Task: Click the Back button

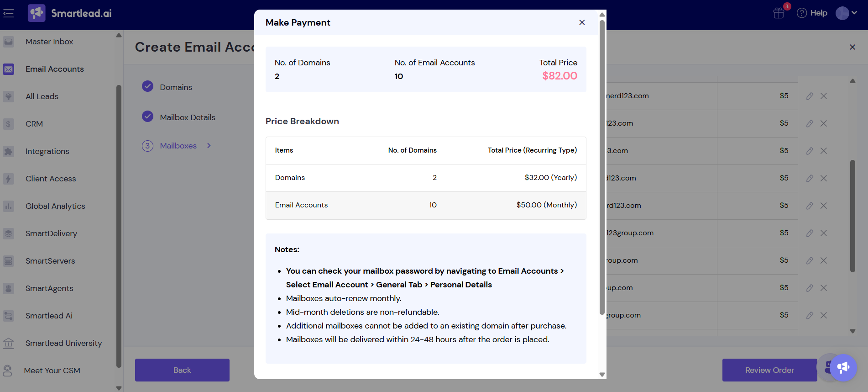Action: pos(182,370)
